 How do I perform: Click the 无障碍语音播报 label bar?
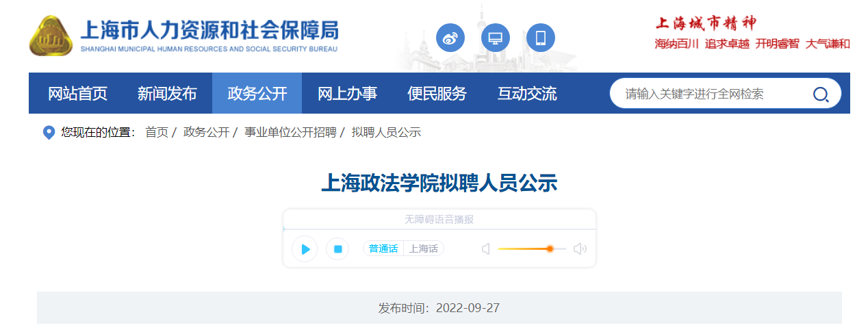(x=439, y=220)
